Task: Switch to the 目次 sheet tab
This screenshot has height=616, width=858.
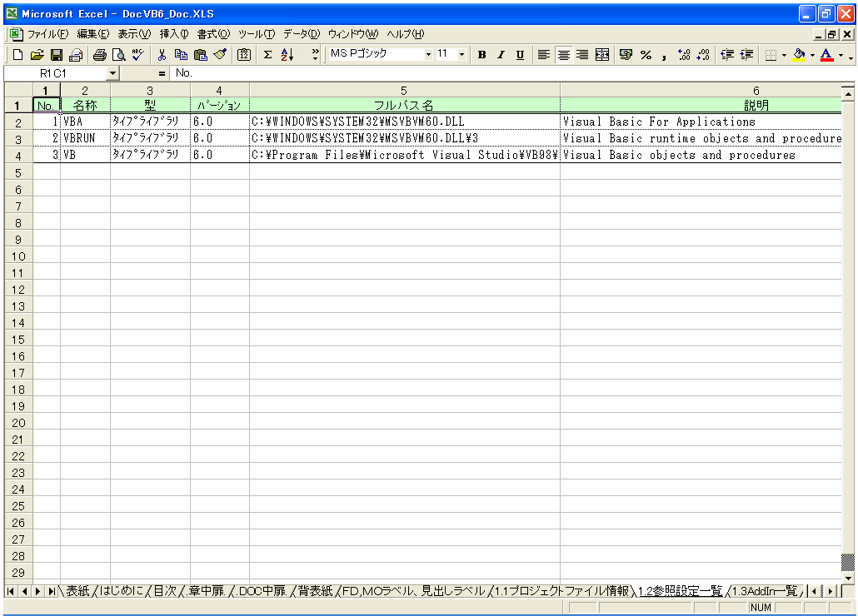Action: pyautogui.click(x=165, y=591)
